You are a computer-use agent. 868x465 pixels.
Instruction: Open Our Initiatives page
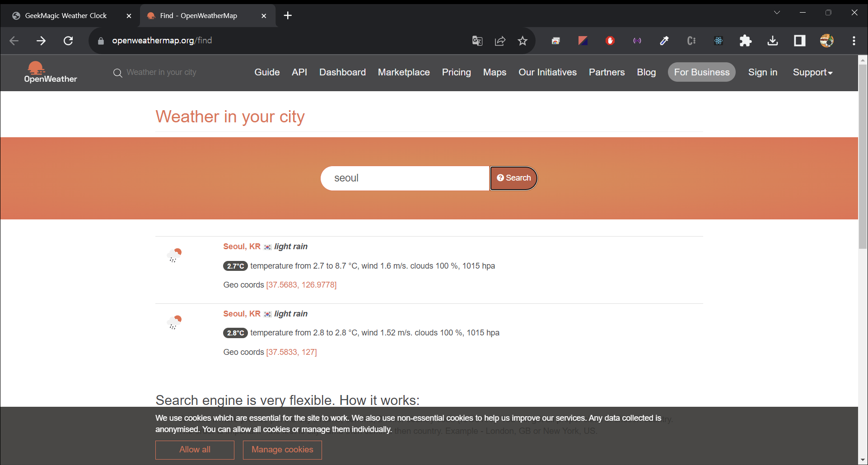547,72
